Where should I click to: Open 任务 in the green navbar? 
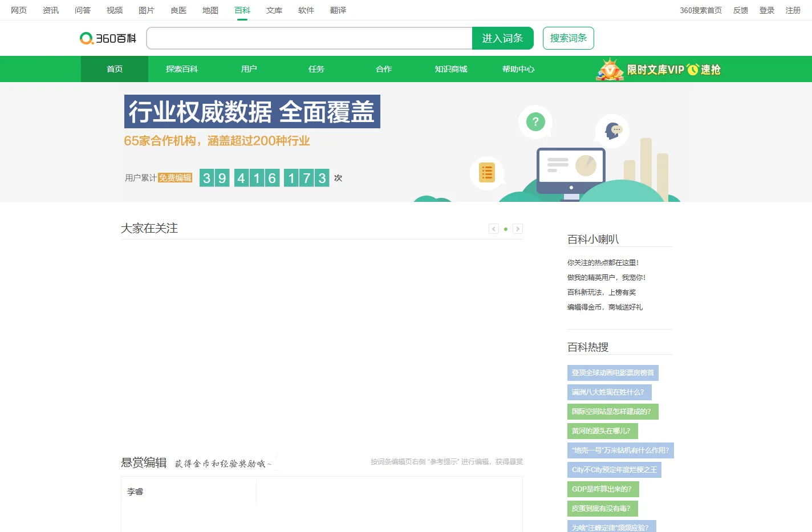pyautogui.click(x=316, y=69)
